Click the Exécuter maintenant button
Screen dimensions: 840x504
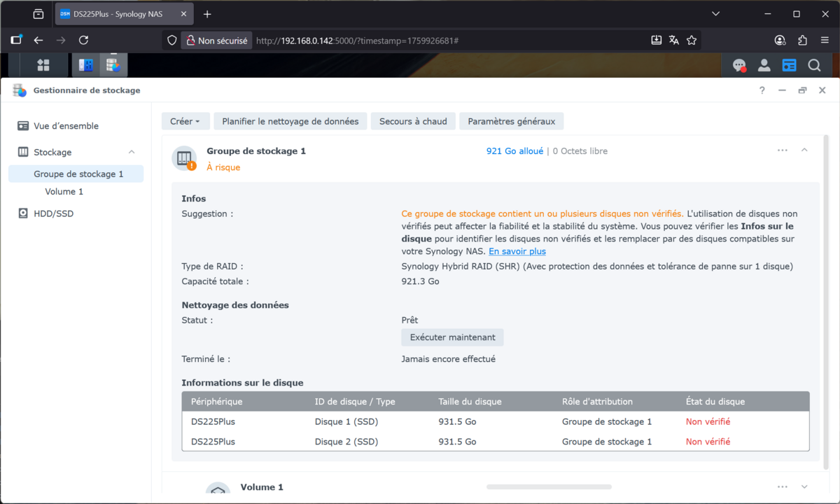coord(452,337)
